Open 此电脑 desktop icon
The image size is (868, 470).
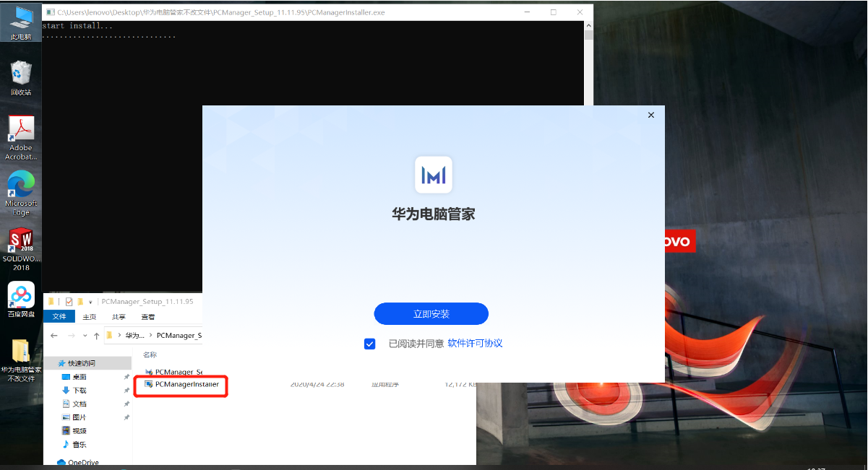21,22
